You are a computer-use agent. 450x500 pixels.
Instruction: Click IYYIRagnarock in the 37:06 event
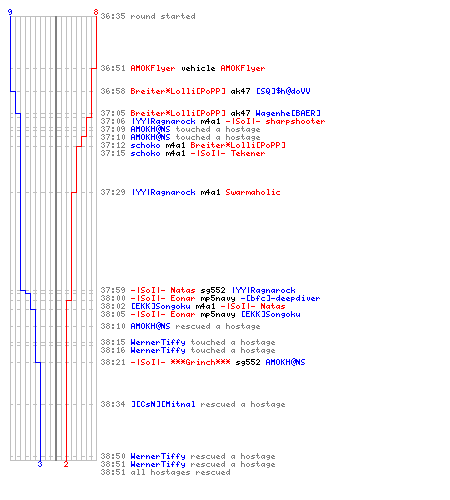point(163,121)
